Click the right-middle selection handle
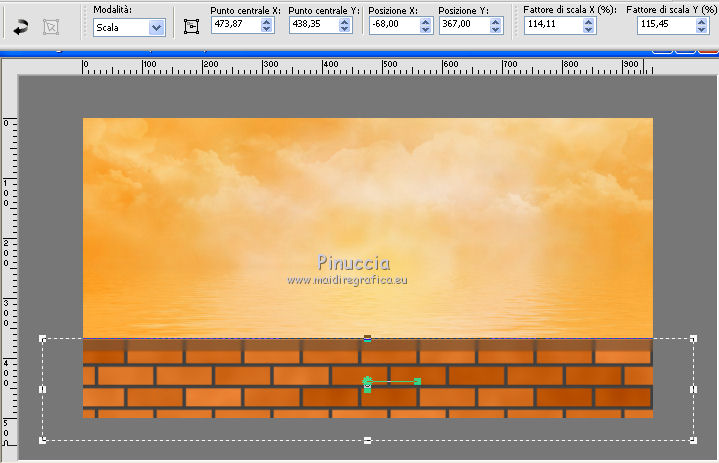 coord(693,389)
